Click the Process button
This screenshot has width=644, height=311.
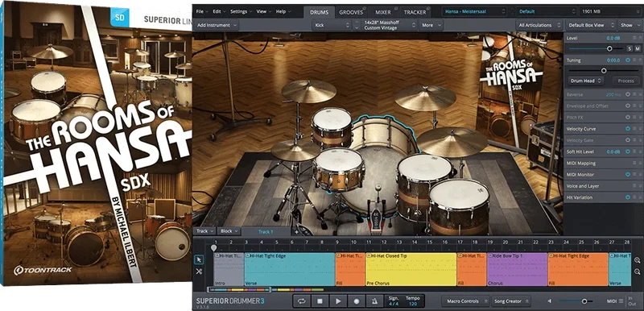(625, 81)
